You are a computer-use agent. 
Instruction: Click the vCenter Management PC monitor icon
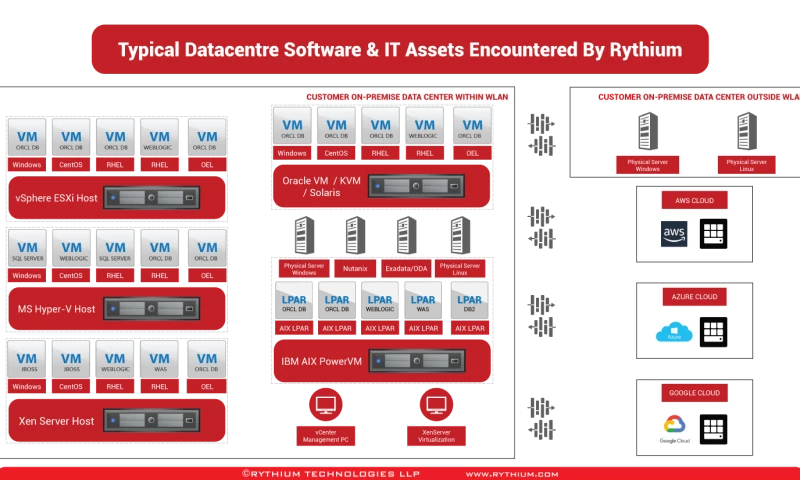pos(326,405)
